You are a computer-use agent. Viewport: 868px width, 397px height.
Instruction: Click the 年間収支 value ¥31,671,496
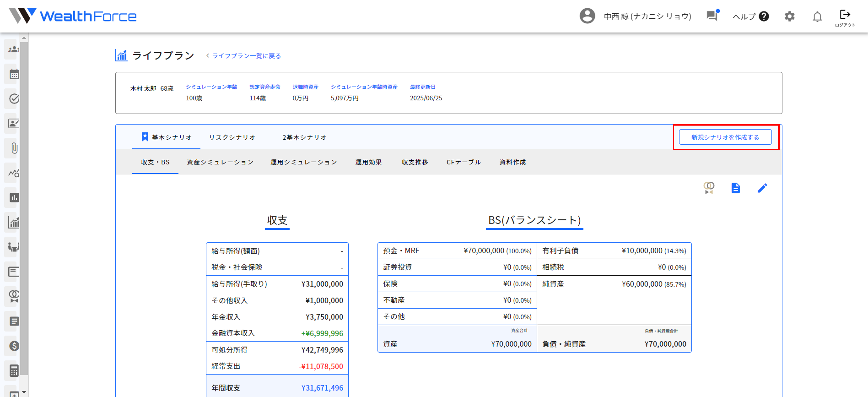point(322,388)
